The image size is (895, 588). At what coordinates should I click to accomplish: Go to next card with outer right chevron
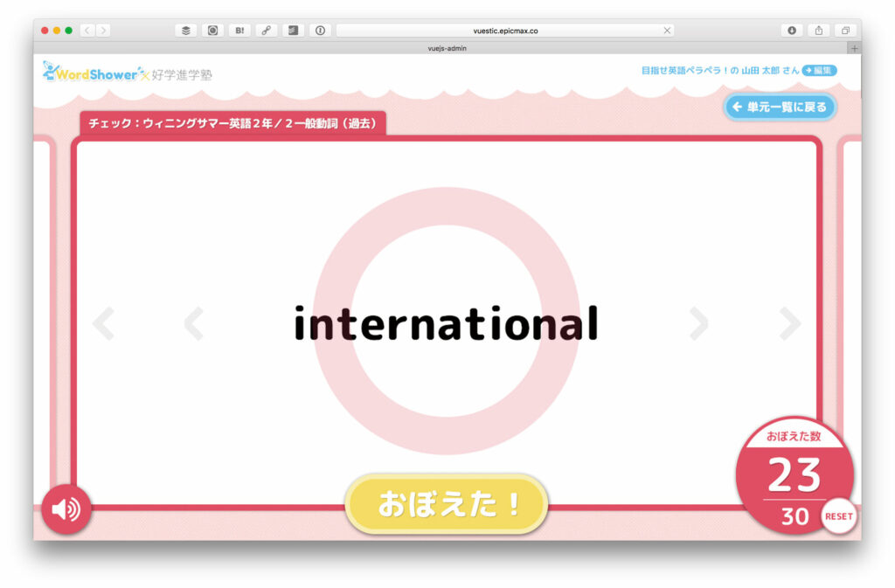click(x=790, y=323)
